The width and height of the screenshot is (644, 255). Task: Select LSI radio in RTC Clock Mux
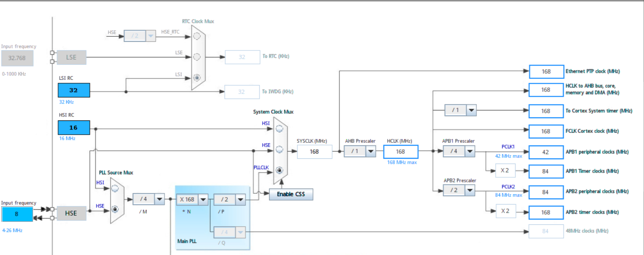click(197, 78)
